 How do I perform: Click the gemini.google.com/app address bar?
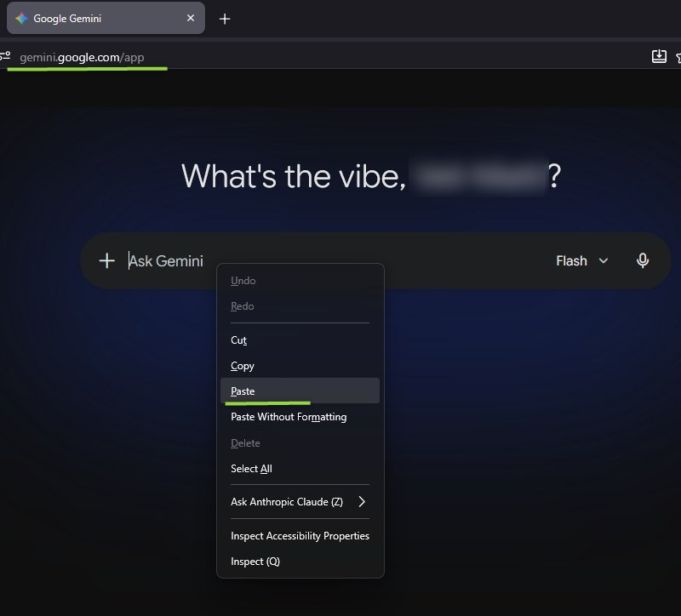pyautogui.click(x=82, y=57)
